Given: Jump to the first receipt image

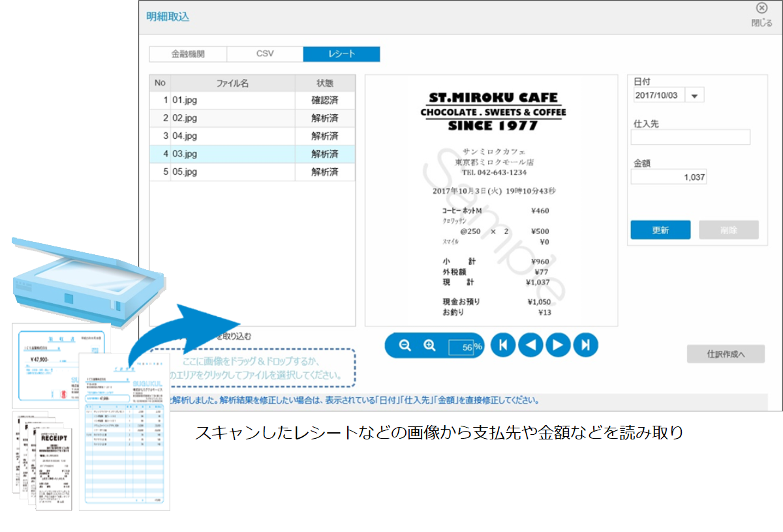Looking at the screenshot, I should [502, 345].
